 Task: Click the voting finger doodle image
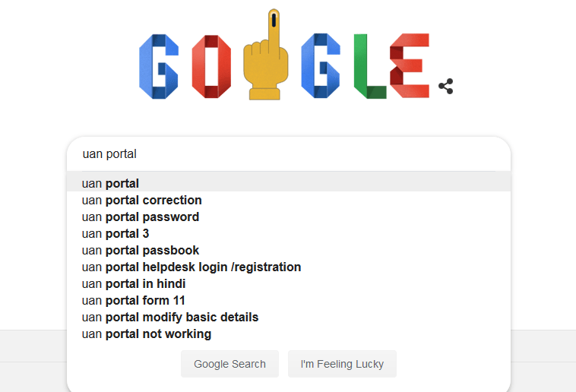266,55
